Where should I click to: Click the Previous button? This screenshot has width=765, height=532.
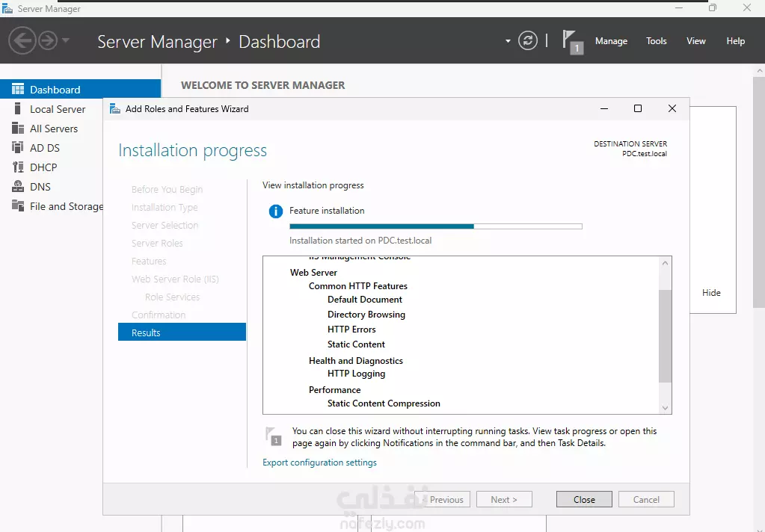pyautogui.click(x=443, y=499)
